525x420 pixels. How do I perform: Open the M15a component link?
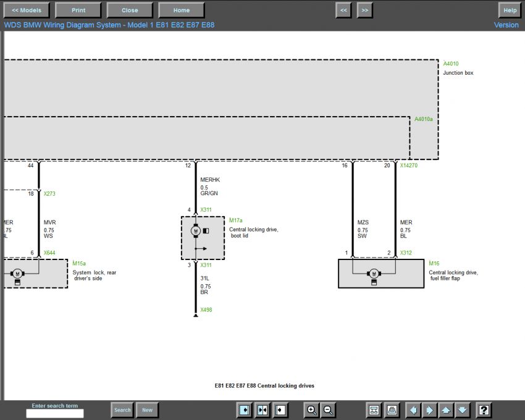tap(79, 263)
